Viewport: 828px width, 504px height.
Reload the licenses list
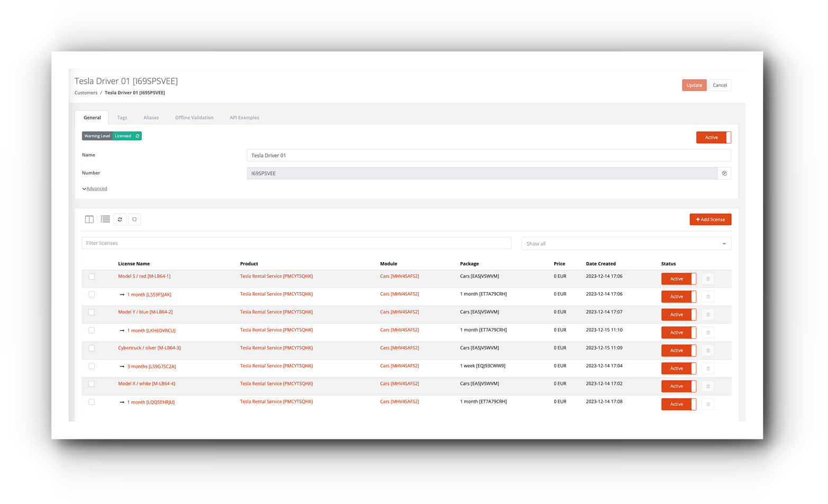coord(120,219)
